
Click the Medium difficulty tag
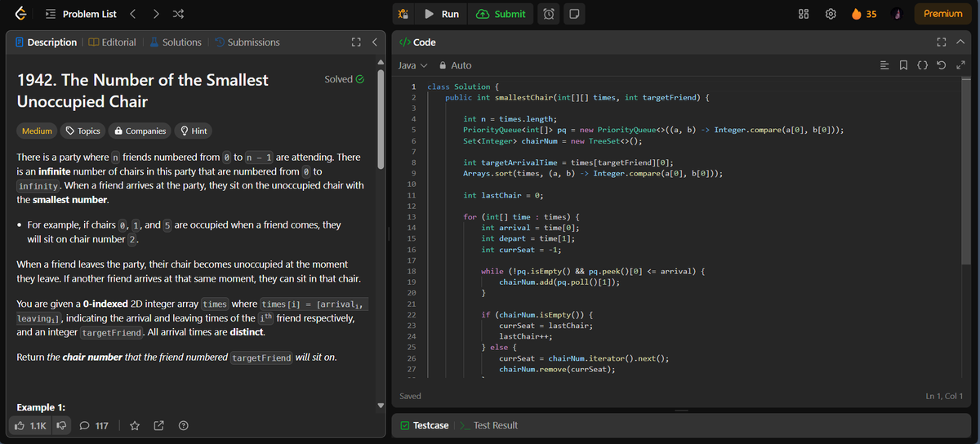point(37,131)
